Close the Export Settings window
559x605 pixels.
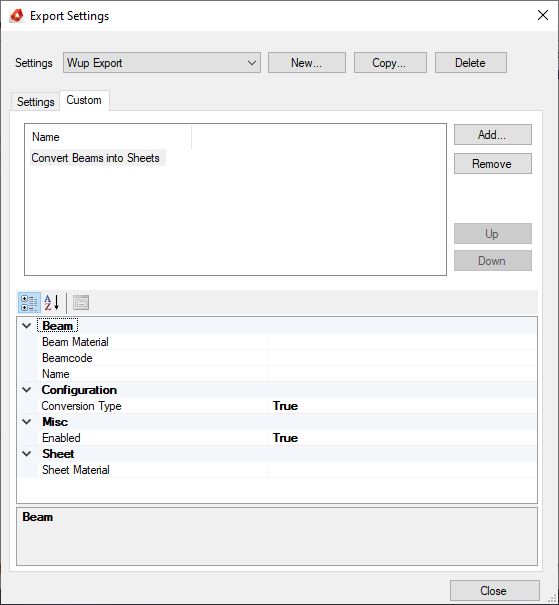543,15
